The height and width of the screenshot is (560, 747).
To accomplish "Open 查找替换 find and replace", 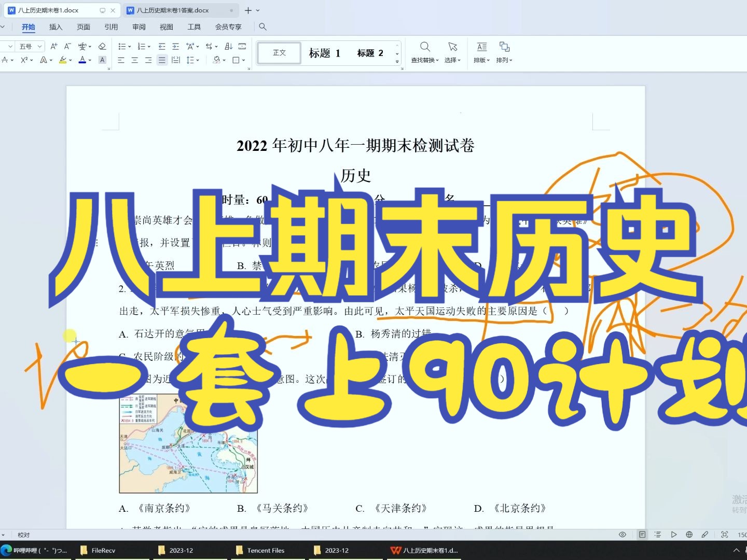I will point(425,53).
